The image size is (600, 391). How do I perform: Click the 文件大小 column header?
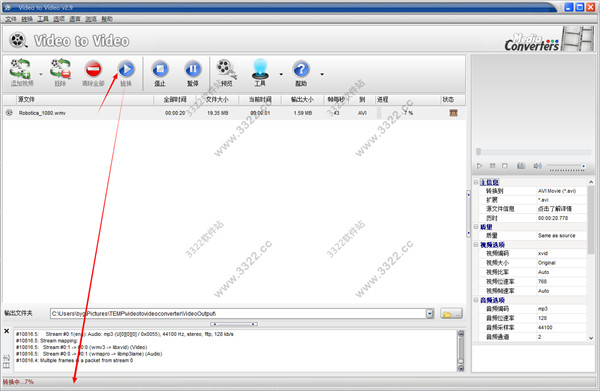pyautogui.click(x=217, y=99)
